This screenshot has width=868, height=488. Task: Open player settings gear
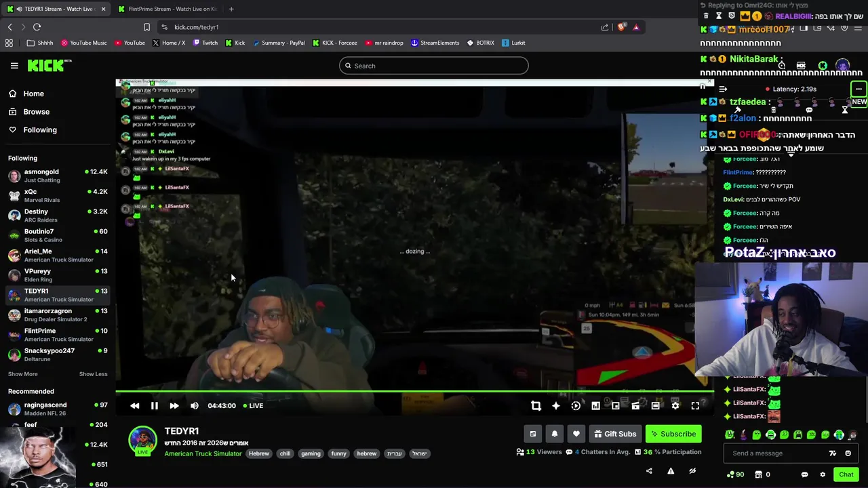click(675, 405)
